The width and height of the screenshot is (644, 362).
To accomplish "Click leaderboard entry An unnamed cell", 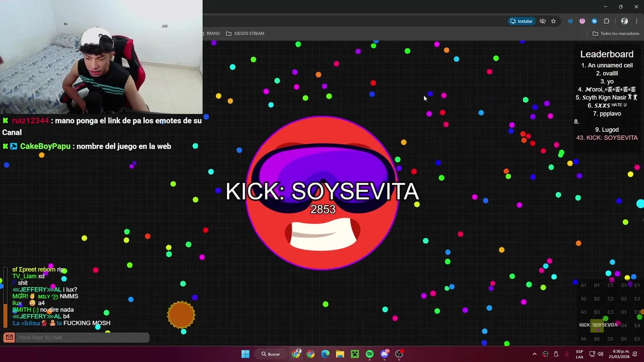I will tap(607, 65).
